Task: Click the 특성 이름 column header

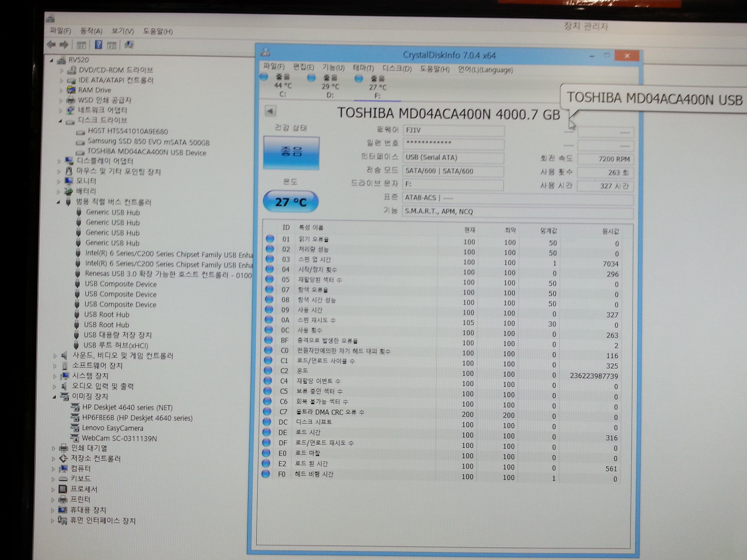Action: coord(311,228)
